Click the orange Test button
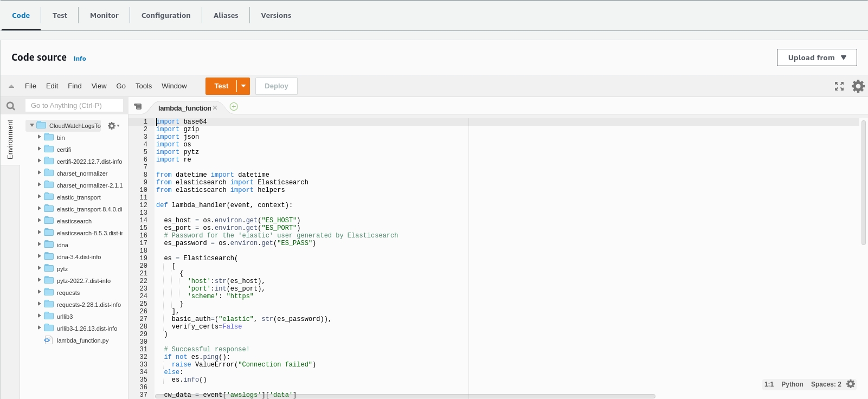 click(x=221, y=86)
